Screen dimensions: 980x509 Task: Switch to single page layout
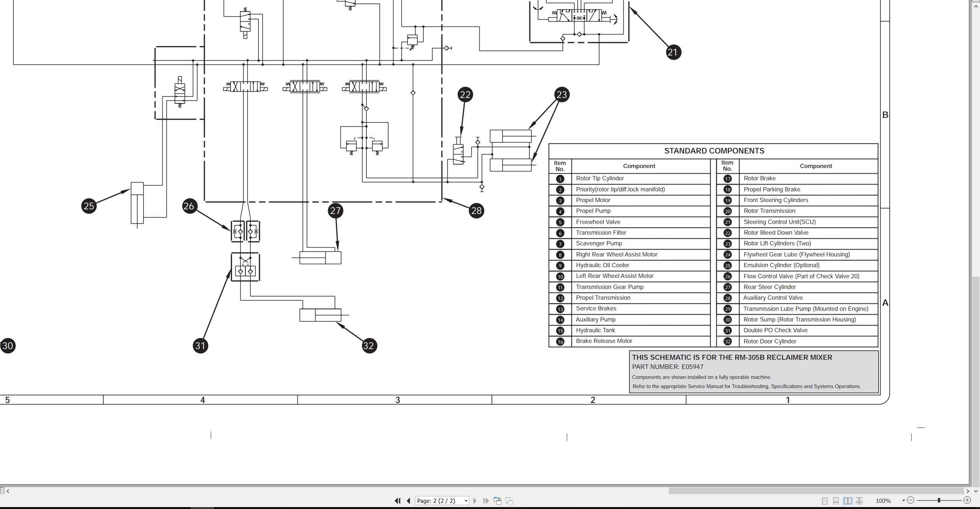tap(825, 501)
